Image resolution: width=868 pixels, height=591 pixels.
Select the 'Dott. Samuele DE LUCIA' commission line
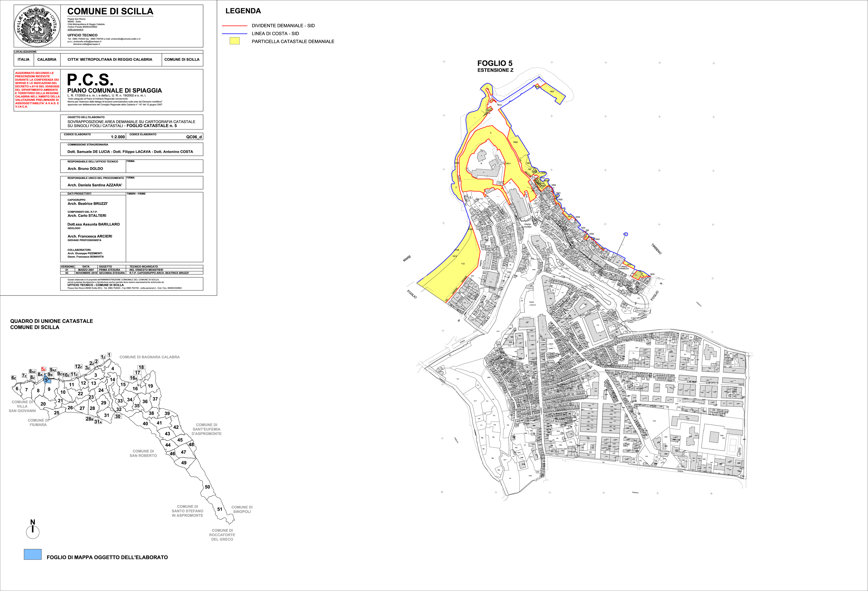click(x=130, y=152)
